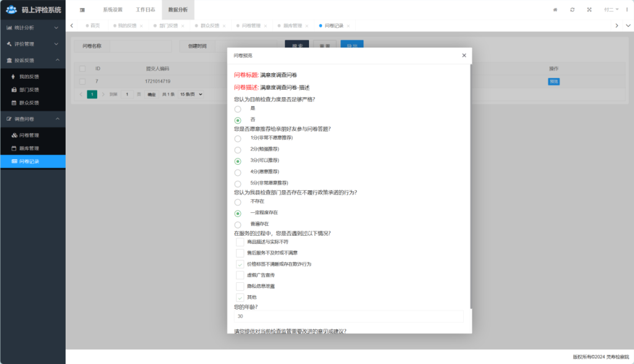Screen dimensions: 634x364
Task: Close the 问卷预览 dialog with X
Action: click(x=464, y=56)
